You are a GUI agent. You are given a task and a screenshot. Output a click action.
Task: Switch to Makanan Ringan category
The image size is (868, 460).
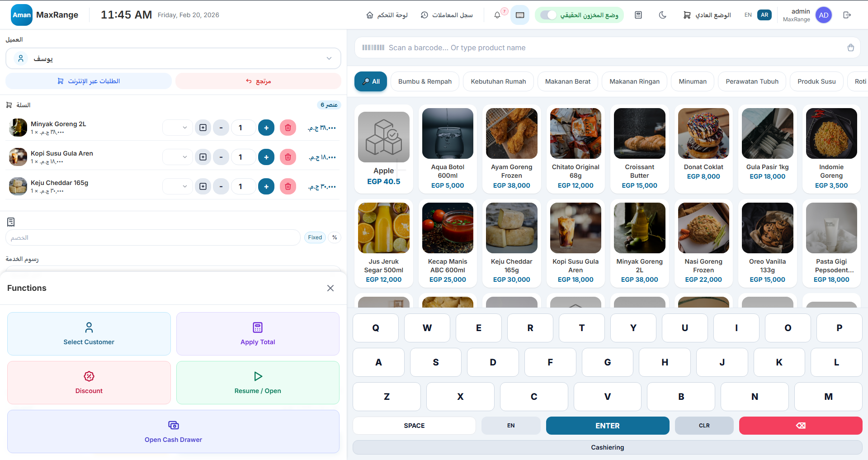(634, 81)
